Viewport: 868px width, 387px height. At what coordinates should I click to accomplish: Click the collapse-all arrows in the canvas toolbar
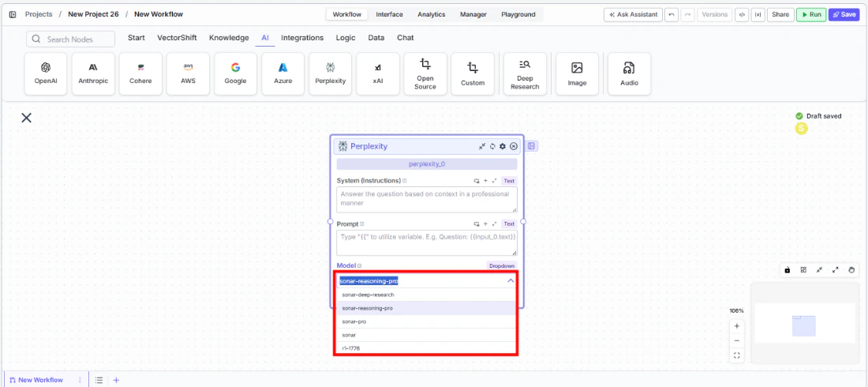[x=819, y=270]
